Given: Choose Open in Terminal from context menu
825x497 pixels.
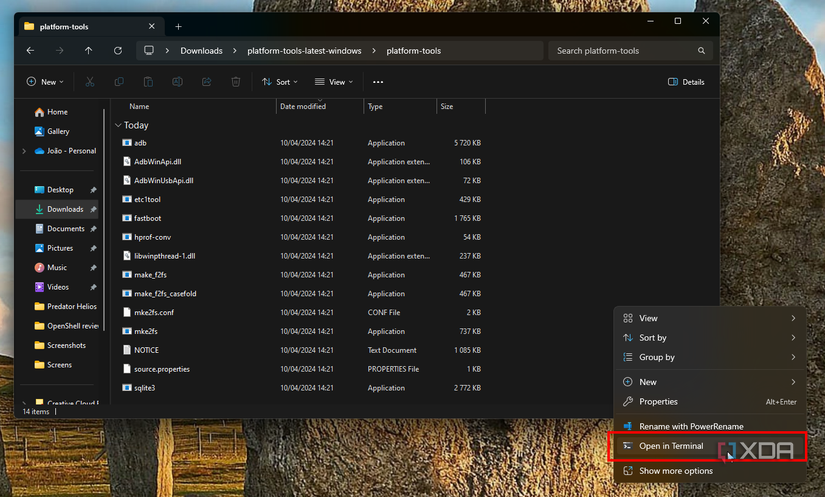Looking at the screenshot, I should 670,446.
